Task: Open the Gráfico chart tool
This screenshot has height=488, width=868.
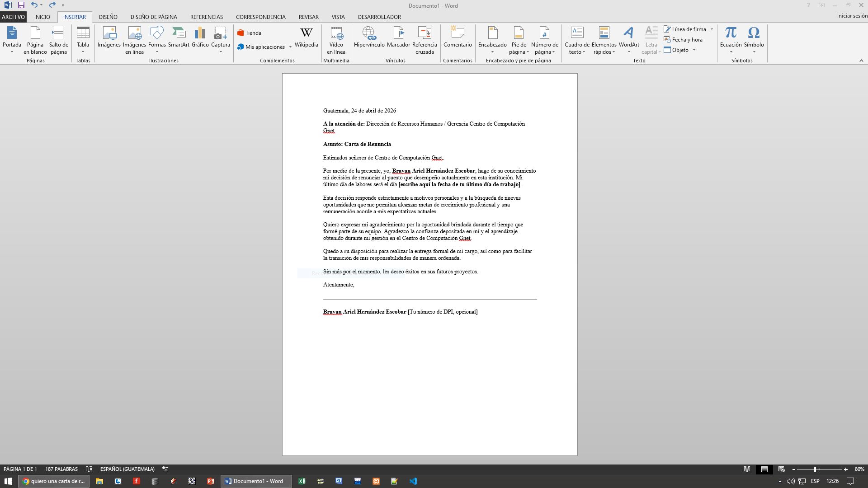Action: 200,33
